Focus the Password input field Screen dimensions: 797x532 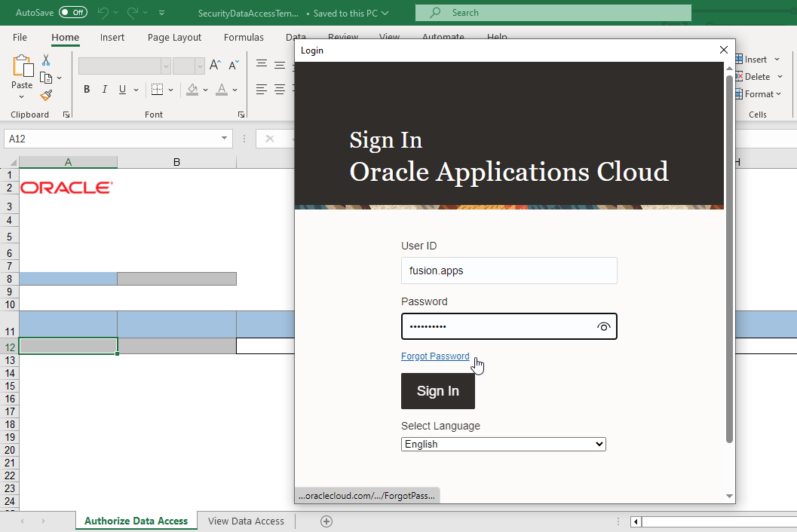(x=509, y=327)
